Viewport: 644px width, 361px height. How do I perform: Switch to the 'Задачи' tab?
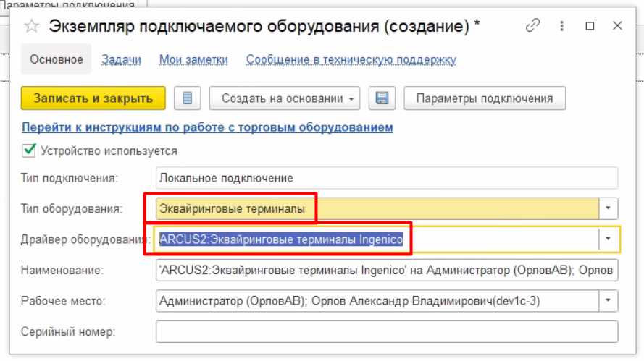click(121, 59)
